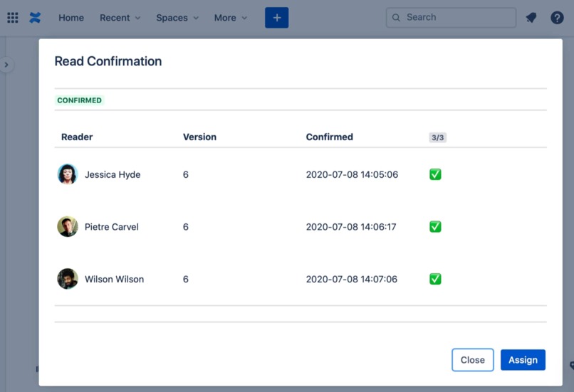Click Jessica Hyde's avatar
Viewport: 574px width, 392px height.
click(x=68, y=174)
